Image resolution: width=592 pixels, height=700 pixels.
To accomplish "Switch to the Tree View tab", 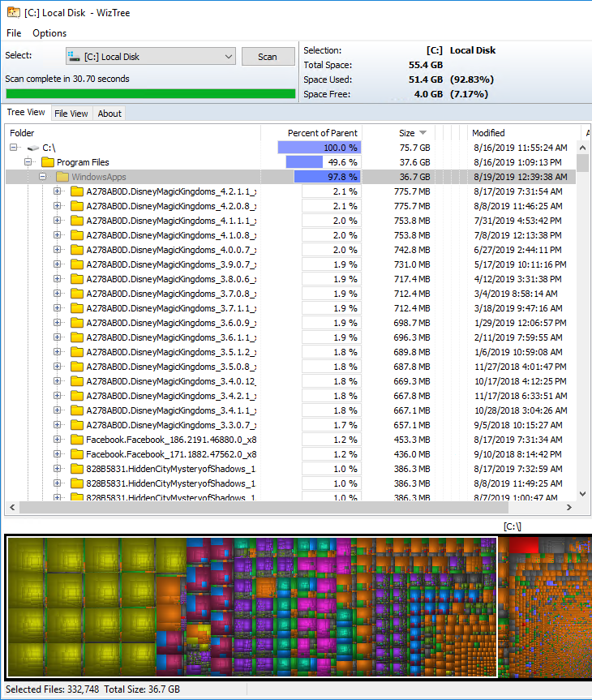I will point(26,113).
